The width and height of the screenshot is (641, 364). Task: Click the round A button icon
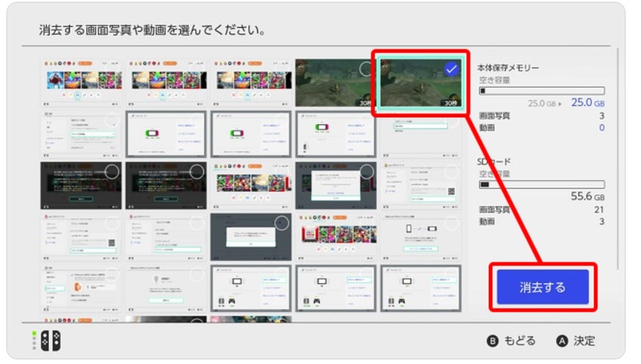click(x=562, y=341)
